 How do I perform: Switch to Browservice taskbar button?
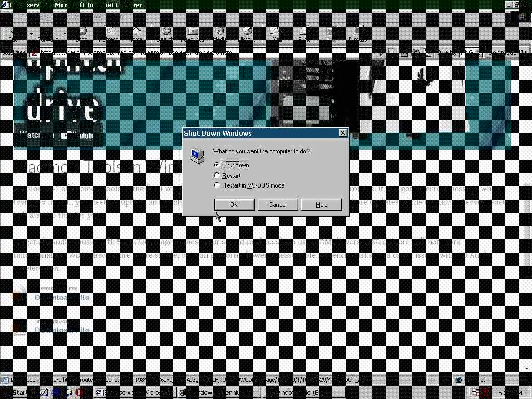(x=135, y=392)
